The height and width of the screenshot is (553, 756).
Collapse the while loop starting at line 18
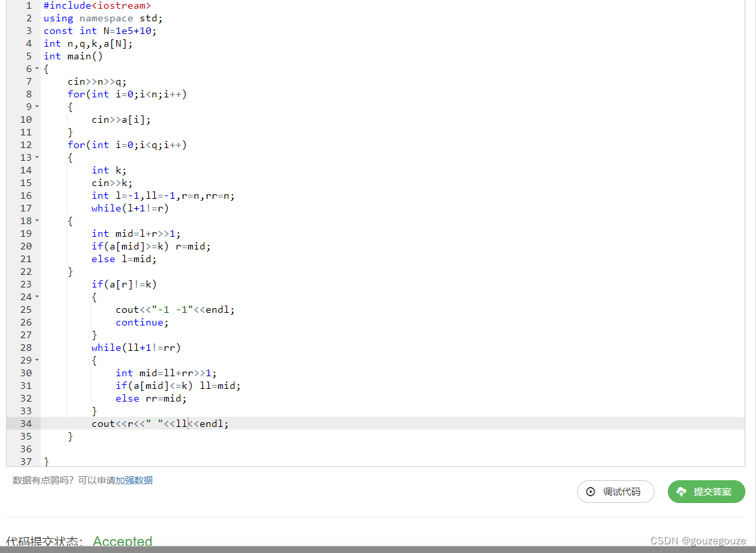(38, 221)
